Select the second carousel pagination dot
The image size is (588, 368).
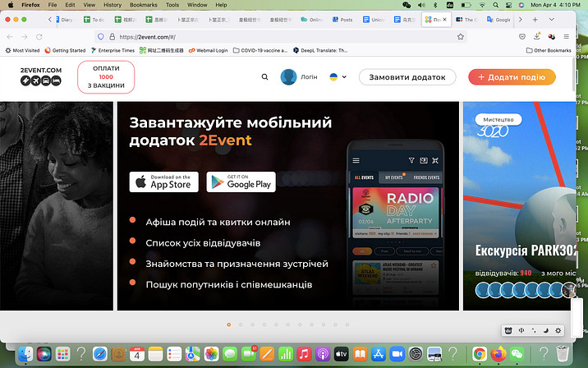pyautogui.click(x=241, y=324)
